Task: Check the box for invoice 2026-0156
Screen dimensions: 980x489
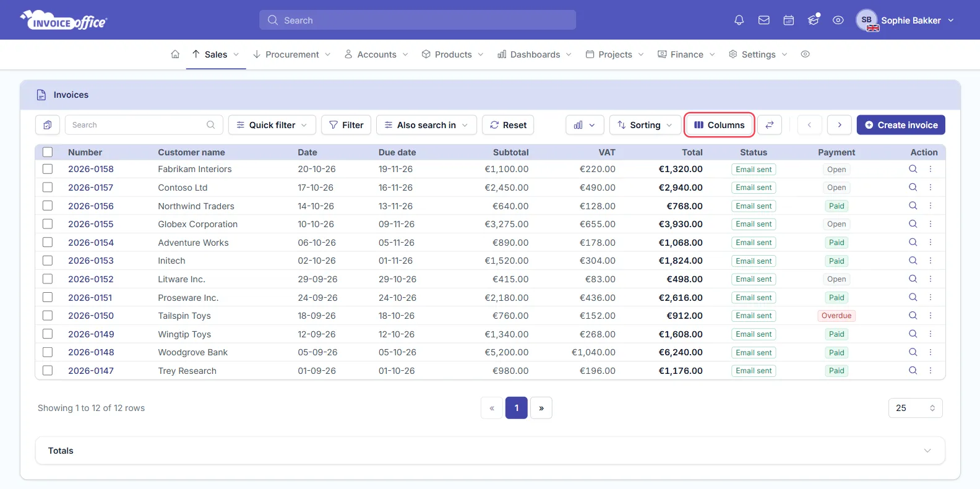Action: (x=48, y=206)
